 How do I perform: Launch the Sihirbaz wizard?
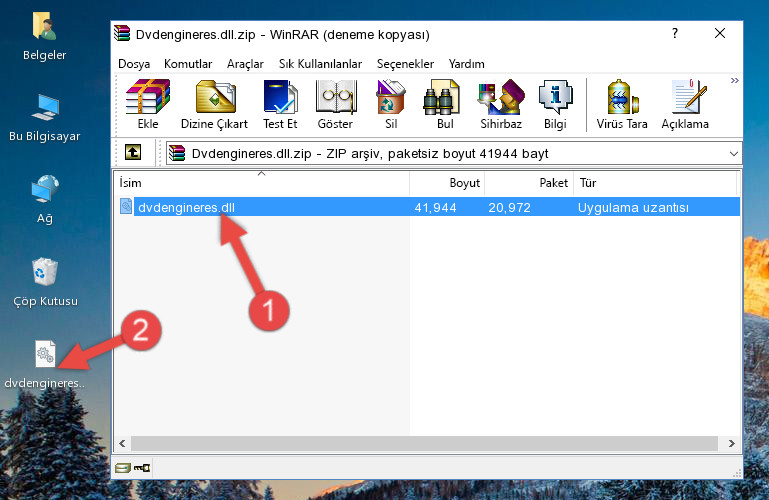coord(501,104)
